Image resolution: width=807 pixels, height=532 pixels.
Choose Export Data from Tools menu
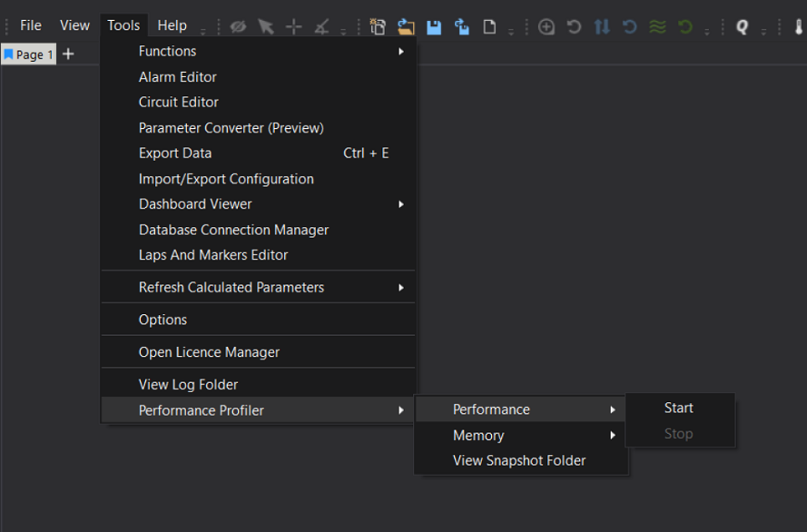[x=175, y=153]
